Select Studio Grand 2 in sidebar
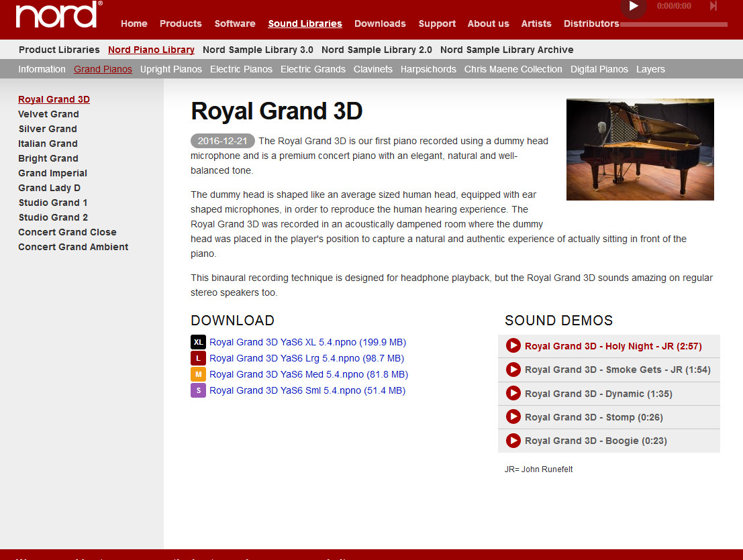The width and height of the screenshot is (743, 560). tap(53, 217)
